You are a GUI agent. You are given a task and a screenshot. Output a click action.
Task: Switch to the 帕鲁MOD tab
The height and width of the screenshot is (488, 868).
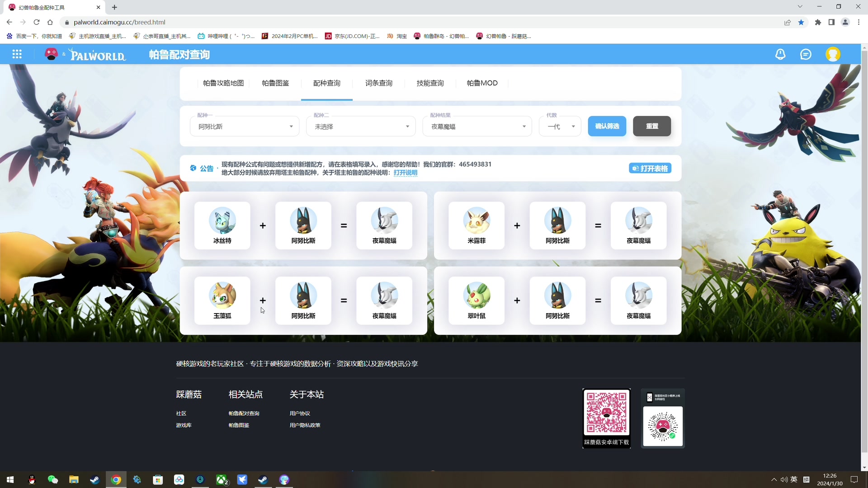pyautogui.click(x=482, y=83)
